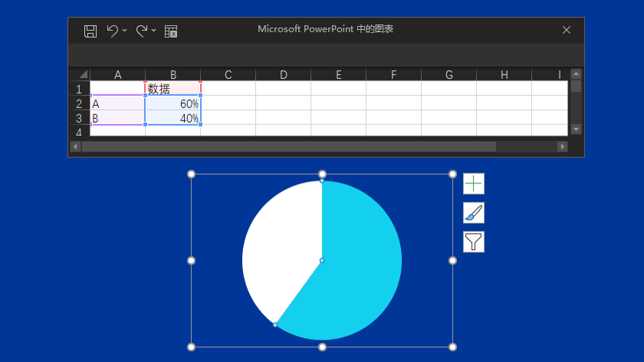Image resolution: width=644 pixels, height=362 pixels.
Task: Open Edit Data in Excel icon
Action: [x=171, y=31]
